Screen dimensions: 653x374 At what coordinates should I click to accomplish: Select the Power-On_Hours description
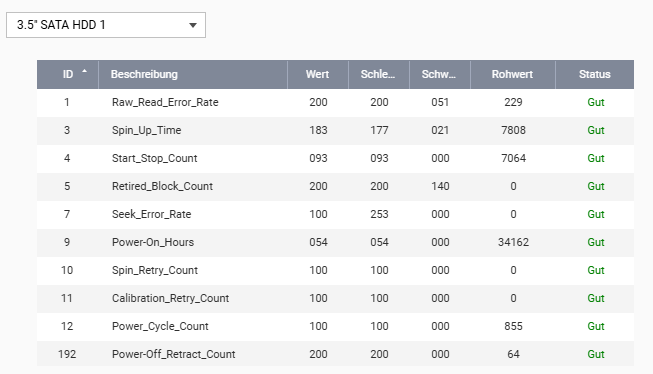tap(153, 242)
